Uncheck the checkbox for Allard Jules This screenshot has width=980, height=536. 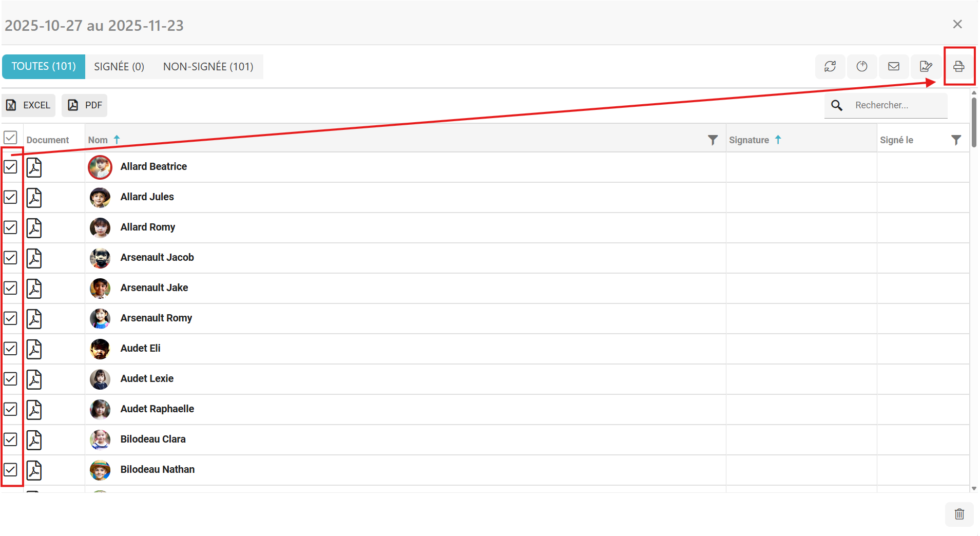[10, 197]
